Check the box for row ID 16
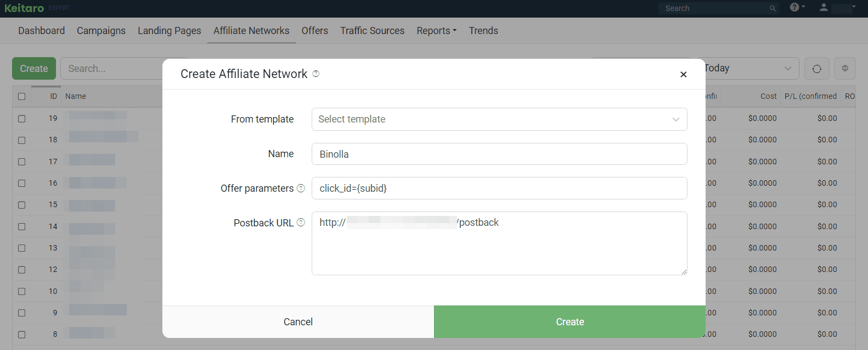Viewport: 868px width, 350px height. (21, 183)
